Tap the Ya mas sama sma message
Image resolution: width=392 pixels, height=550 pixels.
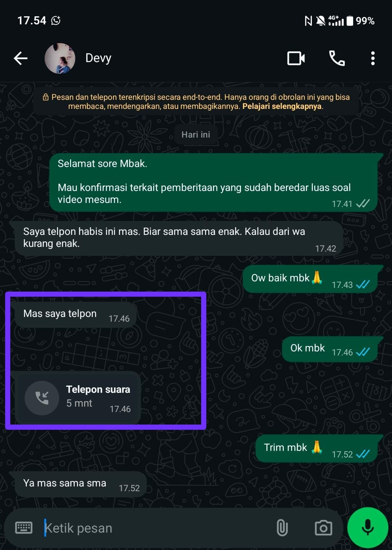pyautogui.click(x=80, y=484)
